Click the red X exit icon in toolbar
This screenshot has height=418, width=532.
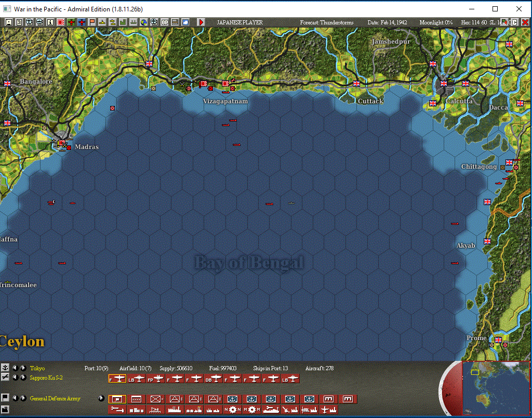(x=525, y=22)
